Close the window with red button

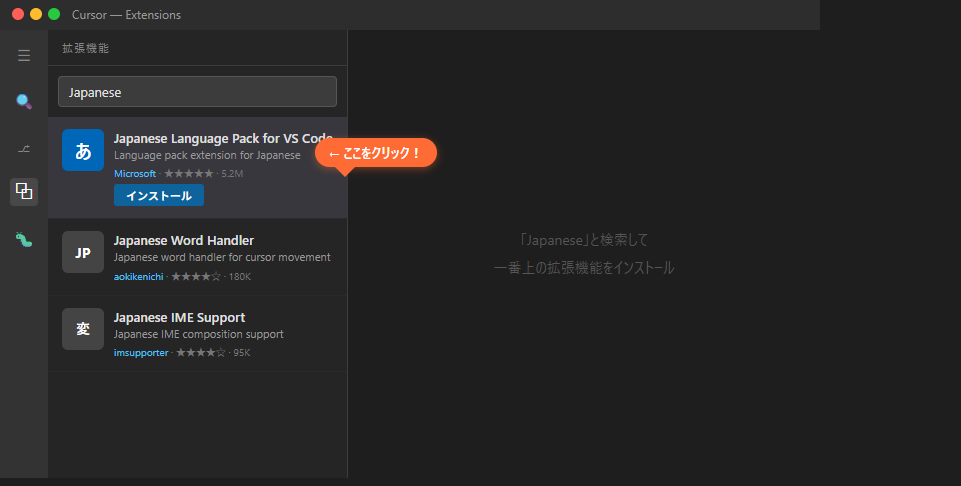pos(18,14)
